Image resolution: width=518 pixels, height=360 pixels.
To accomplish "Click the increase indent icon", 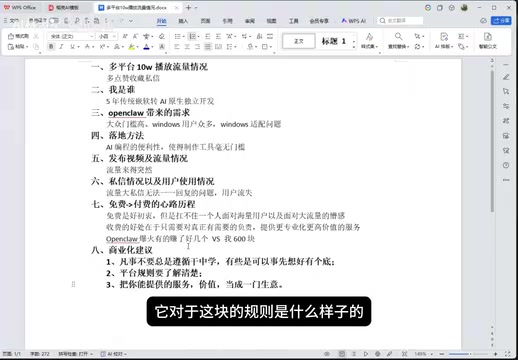I will [218, 36].
